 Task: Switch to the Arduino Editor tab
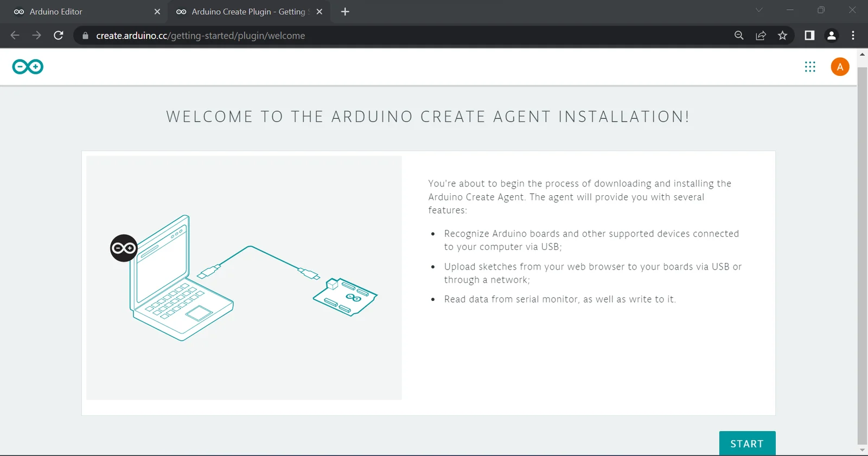84,11
